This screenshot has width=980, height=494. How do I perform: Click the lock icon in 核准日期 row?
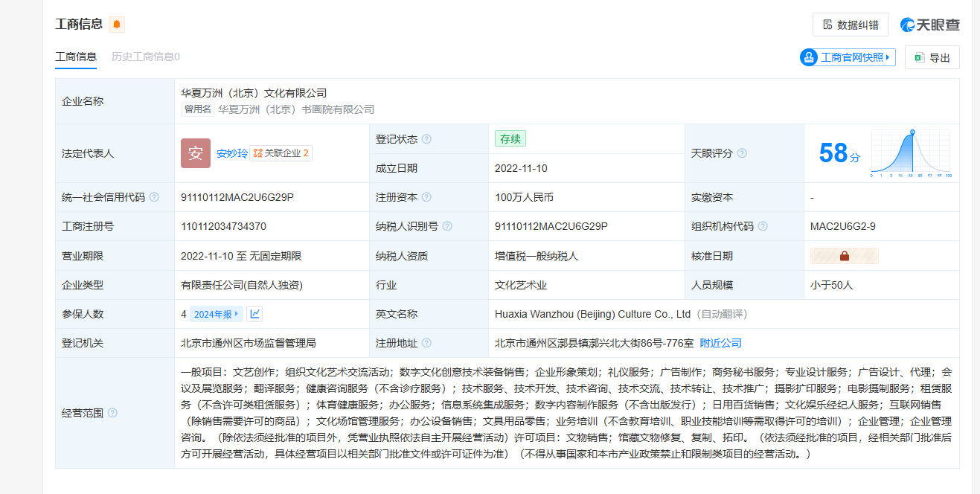(845, 256)
